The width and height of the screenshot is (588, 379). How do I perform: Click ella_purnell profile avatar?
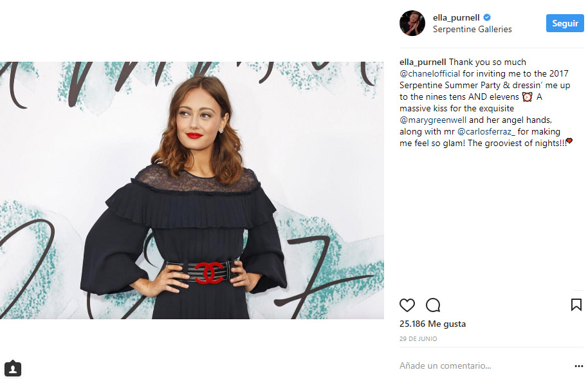[x=412, y=23]
